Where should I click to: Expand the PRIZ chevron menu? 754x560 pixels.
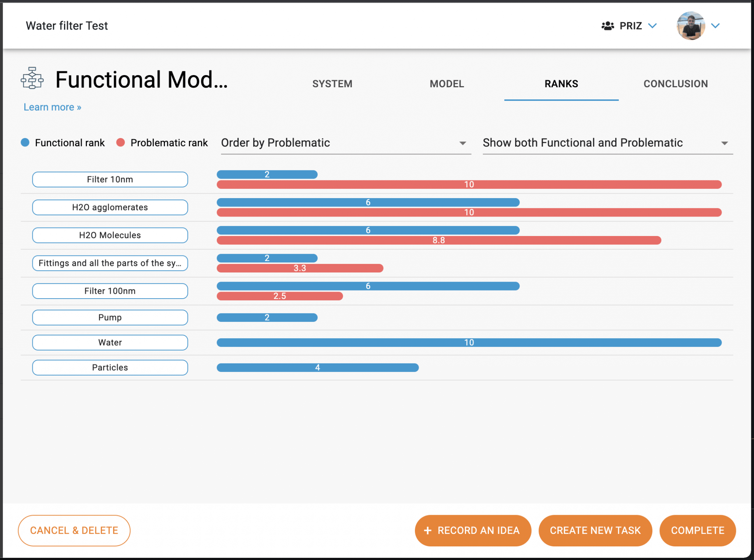tap(653, 26)
